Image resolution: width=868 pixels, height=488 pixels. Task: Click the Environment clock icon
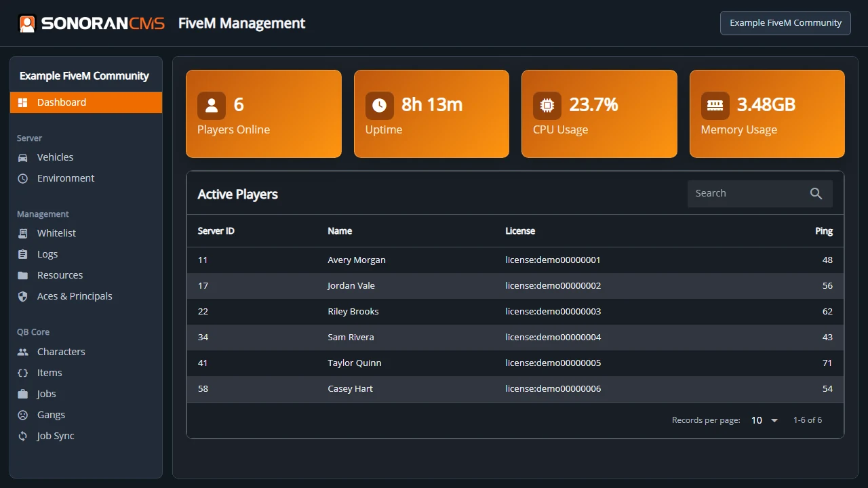23,178
